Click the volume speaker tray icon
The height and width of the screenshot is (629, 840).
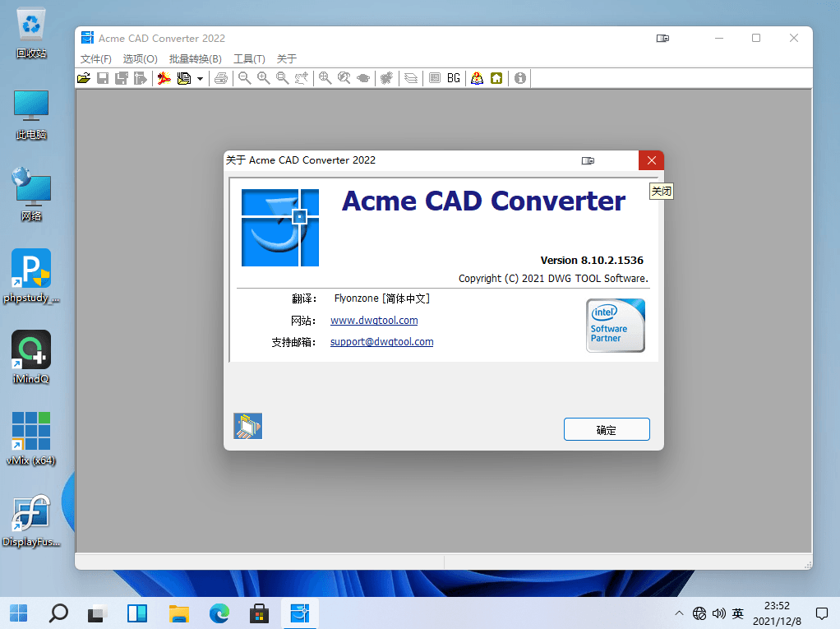tap(719, 613)
